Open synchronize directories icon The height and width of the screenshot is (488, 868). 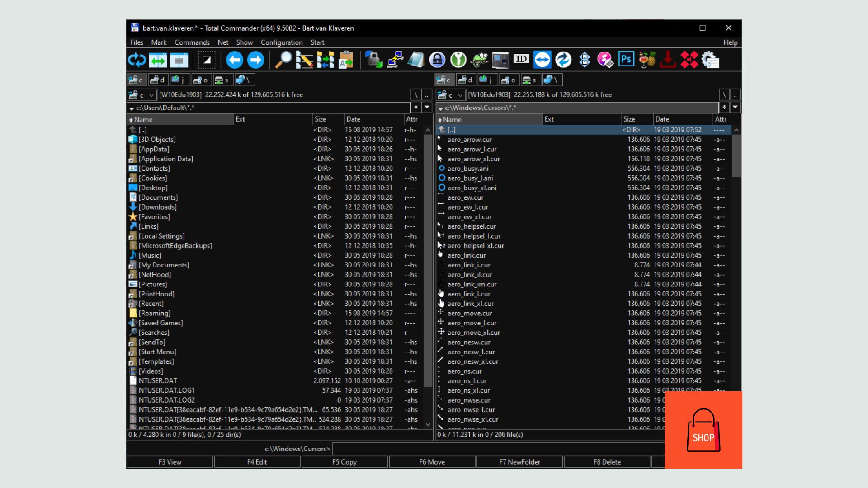[325, 60]
